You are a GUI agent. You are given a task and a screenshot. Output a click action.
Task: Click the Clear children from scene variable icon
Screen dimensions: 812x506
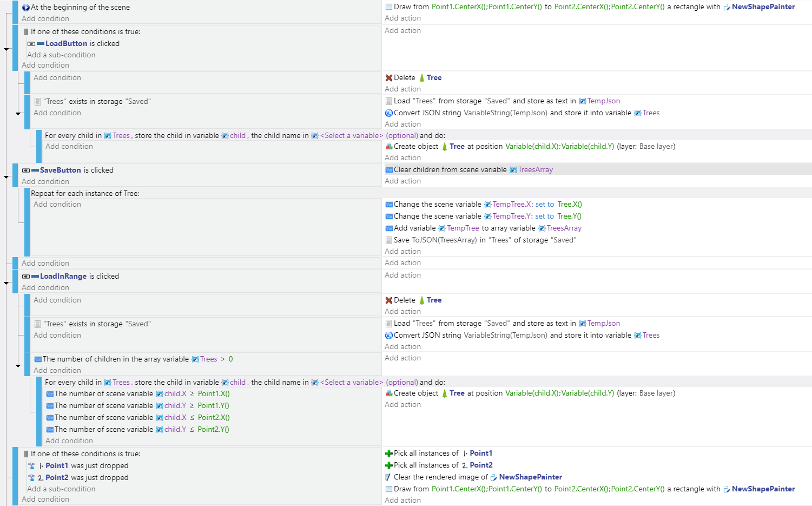point(388,170)
